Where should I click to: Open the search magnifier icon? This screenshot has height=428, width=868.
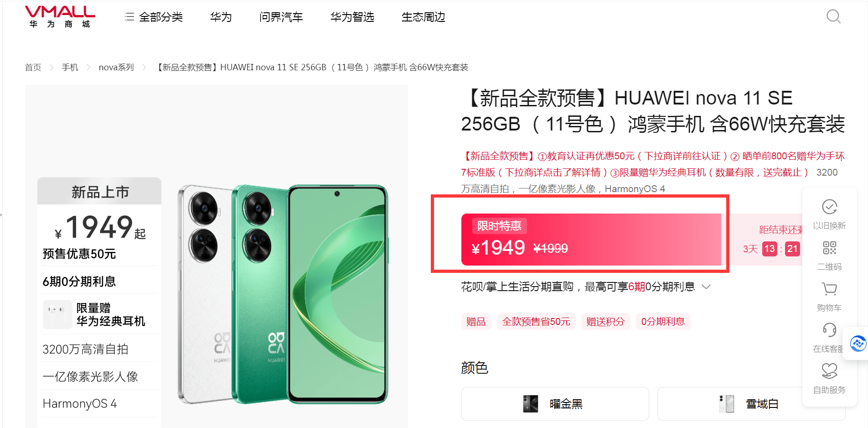pos(833,16)
